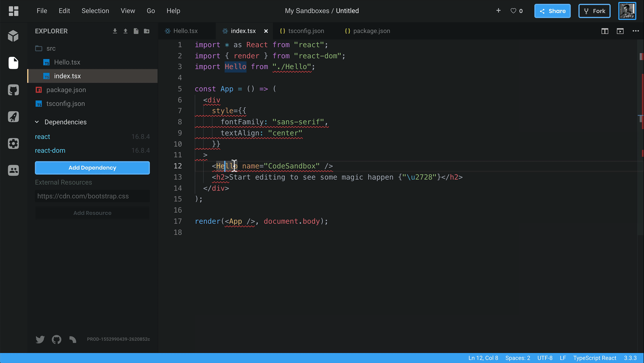Fork this sandbox
The height and width of the screenshot is (363, 644).
pyautogui.click(x=594, y=11)
